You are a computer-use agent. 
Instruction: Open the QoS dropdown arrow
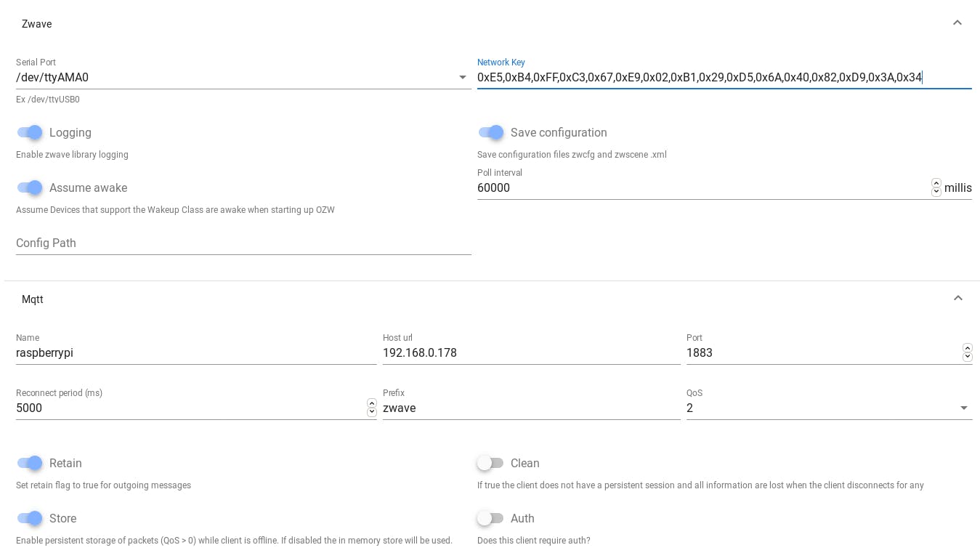pyautogui.click(x=964, y=408)
